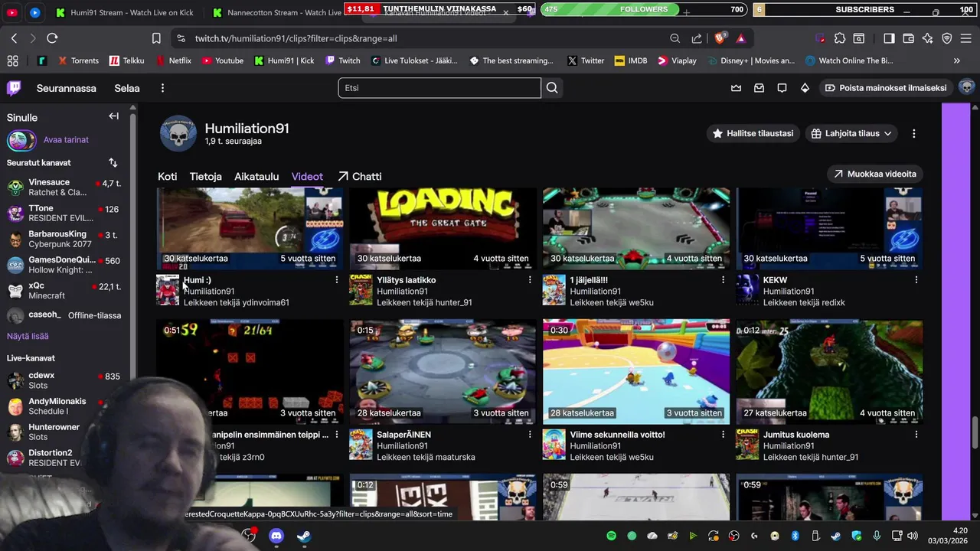Image resolution: width=980 pixels, height=551 pixels.
Task: Open Viime sekunneilla voitto! clip thumbnail
Action: click(636, 371)
